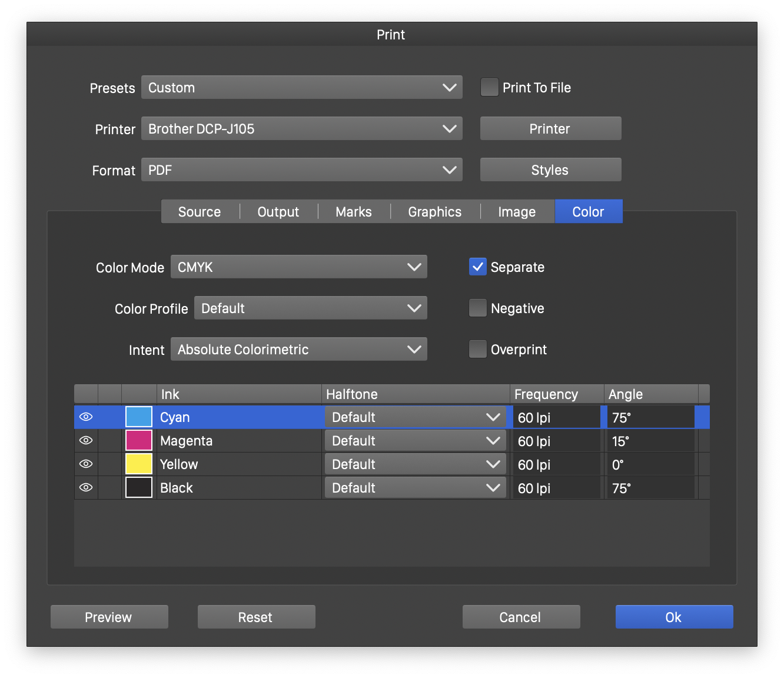
Task: Switch to the Marks tab
Action: pos(354,212)
